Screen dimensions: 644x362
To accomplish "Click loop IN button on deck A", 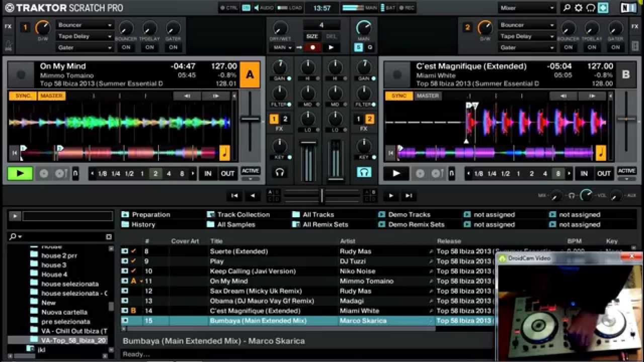I will (208, 173).
